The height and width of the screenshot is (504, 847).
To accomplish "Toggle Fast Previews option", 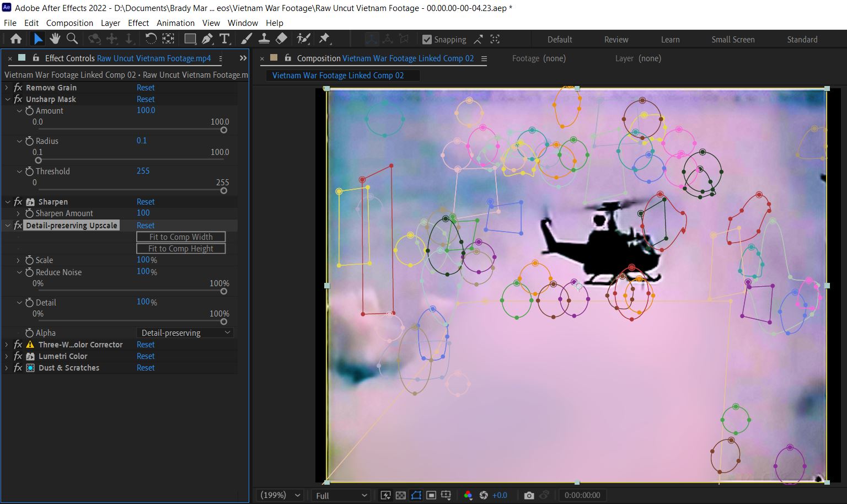I will click(385, 495).
